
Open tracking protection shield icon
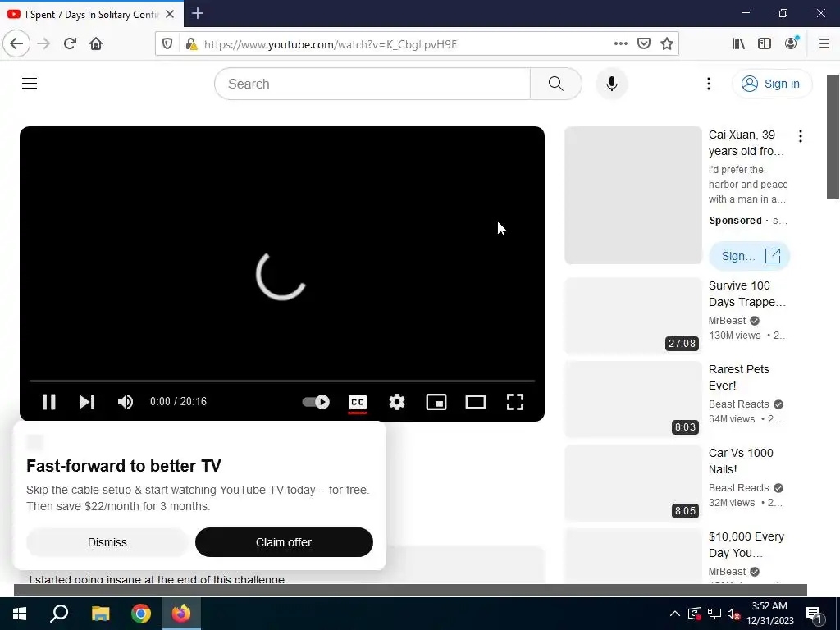click(167, 44)
